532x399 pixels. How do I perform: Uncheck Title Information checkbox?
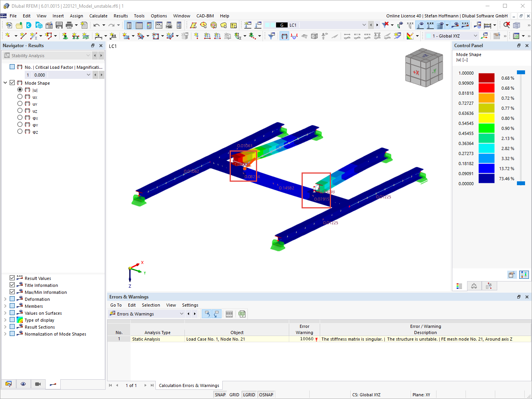tap(12, 285)
